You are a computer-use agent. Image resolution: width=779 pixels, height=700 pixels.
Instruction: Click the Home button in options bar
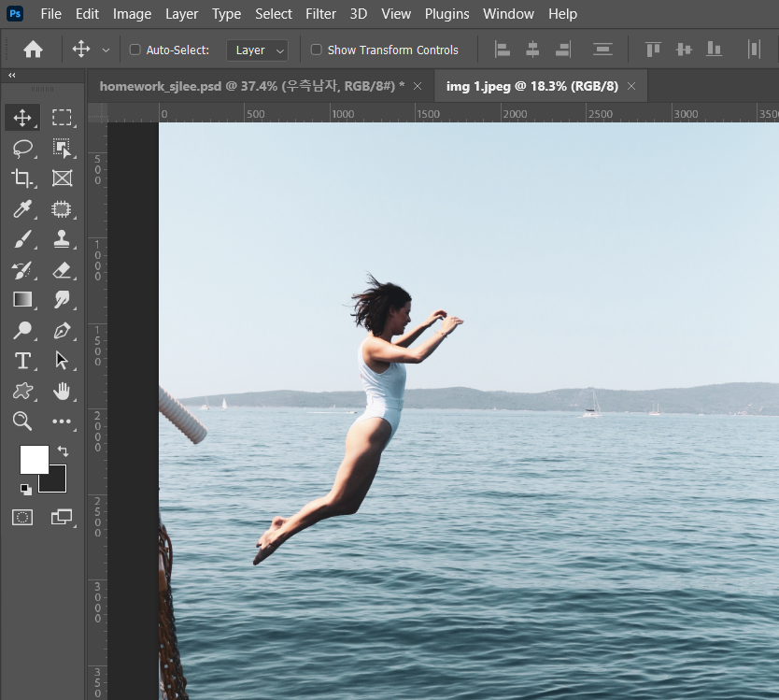[33, 50]
